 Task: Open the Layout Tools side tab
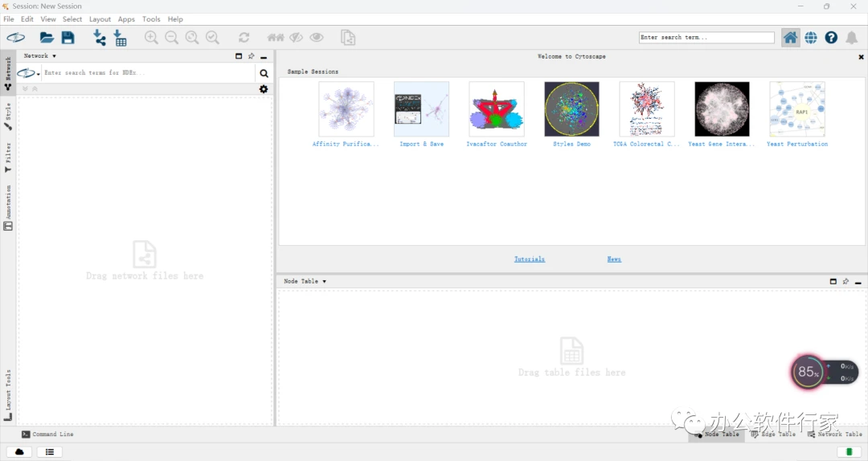(x=8, y=394)
